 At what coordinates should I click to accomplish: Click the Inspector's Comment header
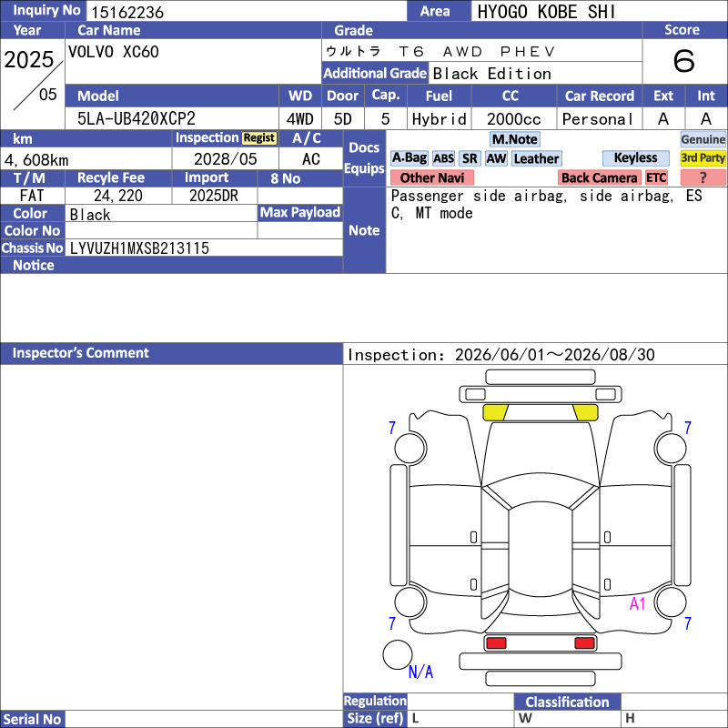coord(171,353)
